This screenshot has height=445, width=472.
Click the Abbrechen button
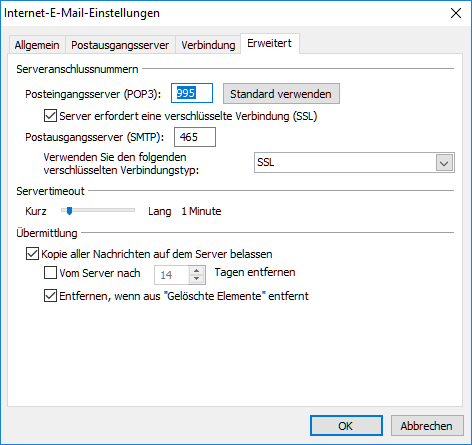click(x=427, y=426)
